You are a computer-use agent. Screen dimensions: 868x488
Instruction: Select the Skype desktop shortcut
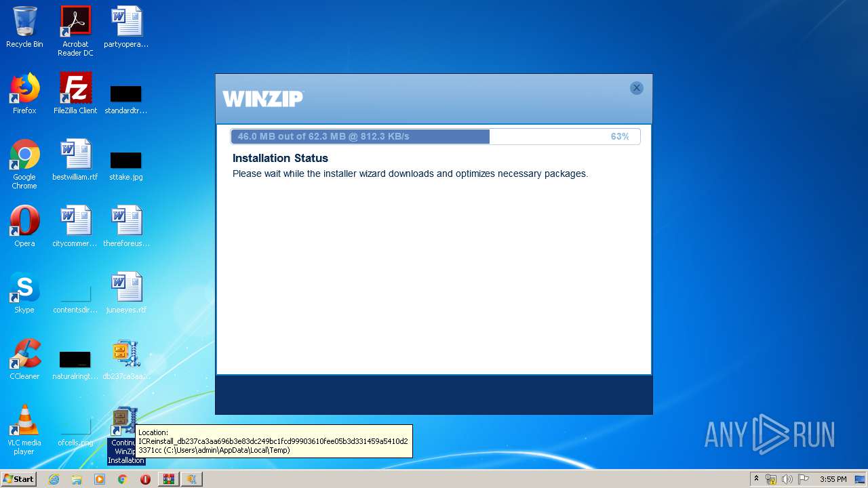point(24,293)
